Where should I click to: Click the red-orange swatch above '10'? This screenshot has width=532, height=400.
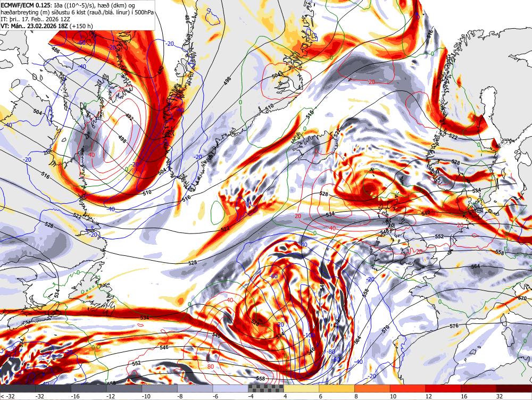click(408, 388)
